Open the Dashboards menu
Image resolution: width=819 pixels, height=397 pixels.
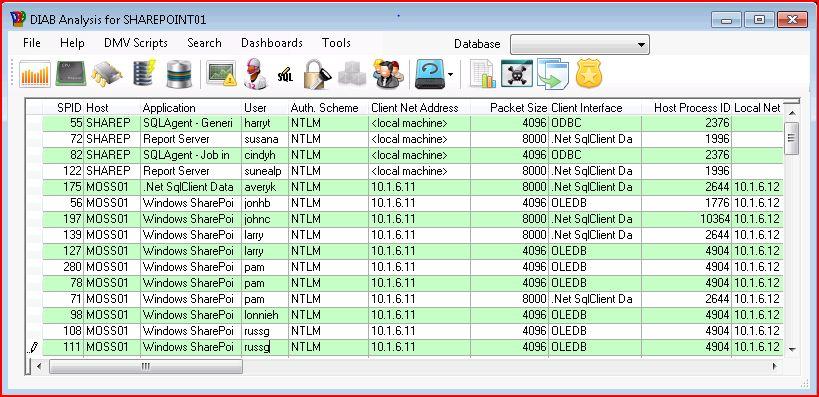point(272,43)
